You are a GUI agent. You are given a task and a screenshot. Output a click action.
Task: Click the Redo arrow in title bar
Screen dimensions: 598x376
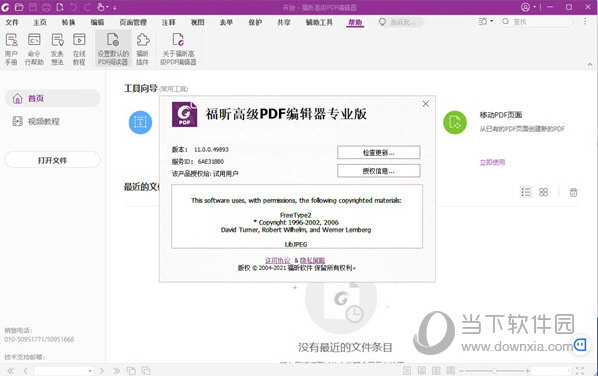tap(87, 7)
